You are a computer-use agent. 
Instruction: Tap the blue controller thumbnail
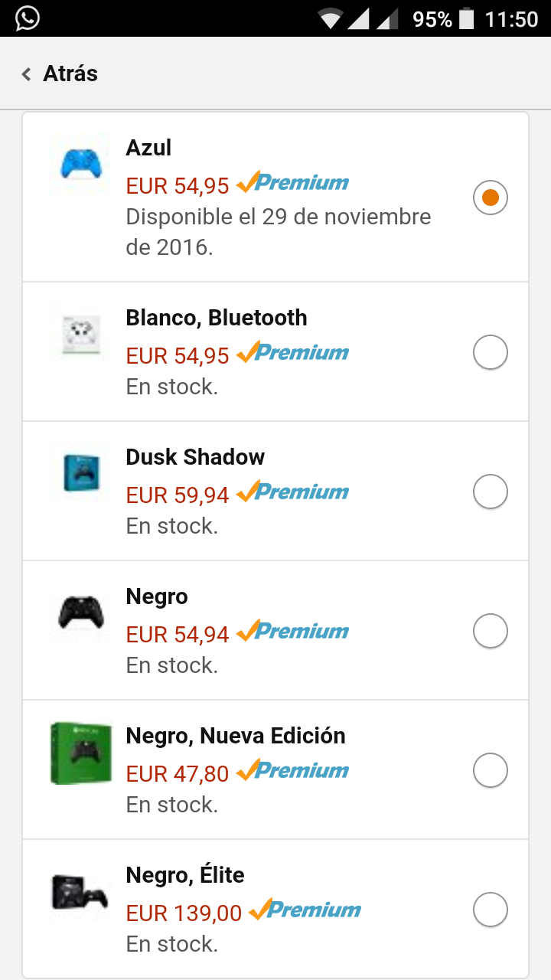pos(80,165)
